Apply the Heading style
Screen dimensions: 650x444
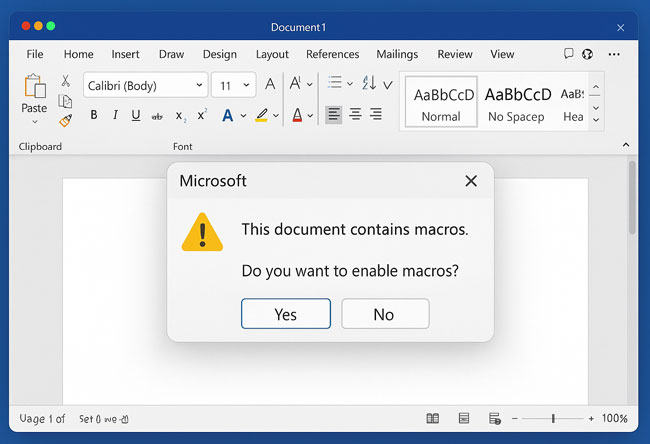coord(573,105)
